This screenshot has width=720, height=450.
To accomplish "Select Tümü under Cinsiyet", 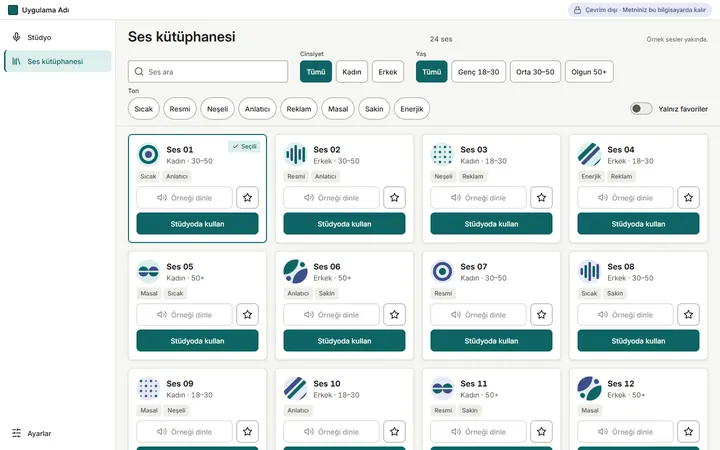I will coord(316,72).
